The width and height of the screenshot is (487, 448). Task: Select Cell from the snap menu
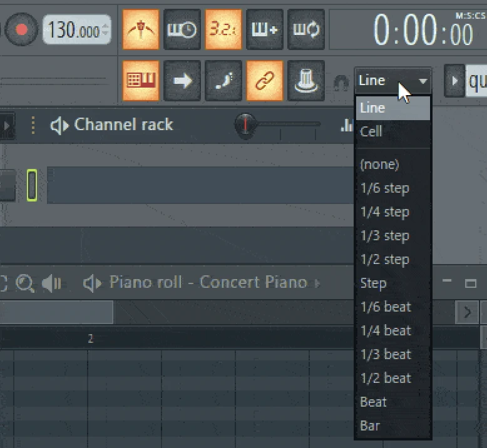(371, 131)
